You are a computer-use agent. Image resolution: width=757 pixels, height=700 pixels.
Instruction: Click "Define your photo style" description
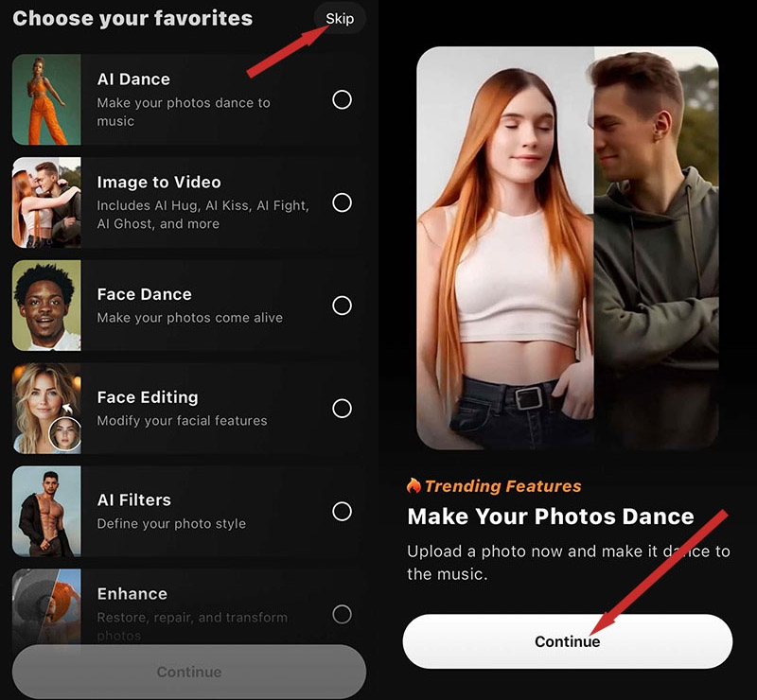pos(171,524)
